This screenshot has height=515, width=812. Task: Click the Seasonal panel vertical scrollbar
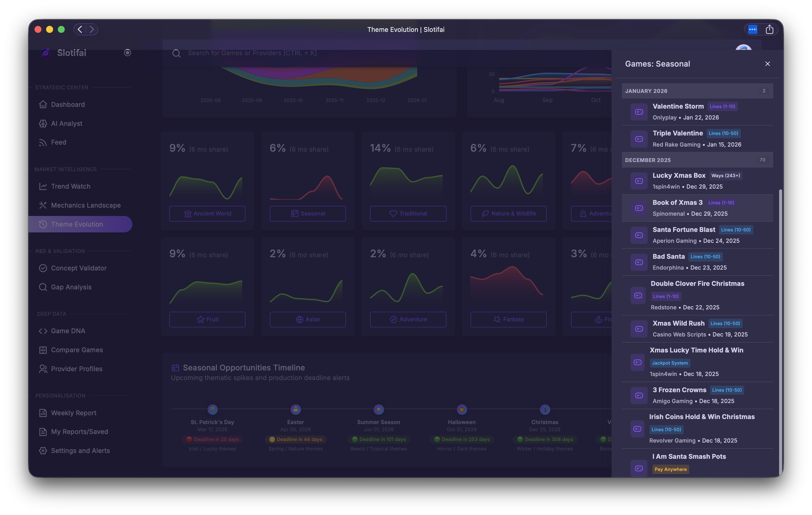(x=780, y=332)
